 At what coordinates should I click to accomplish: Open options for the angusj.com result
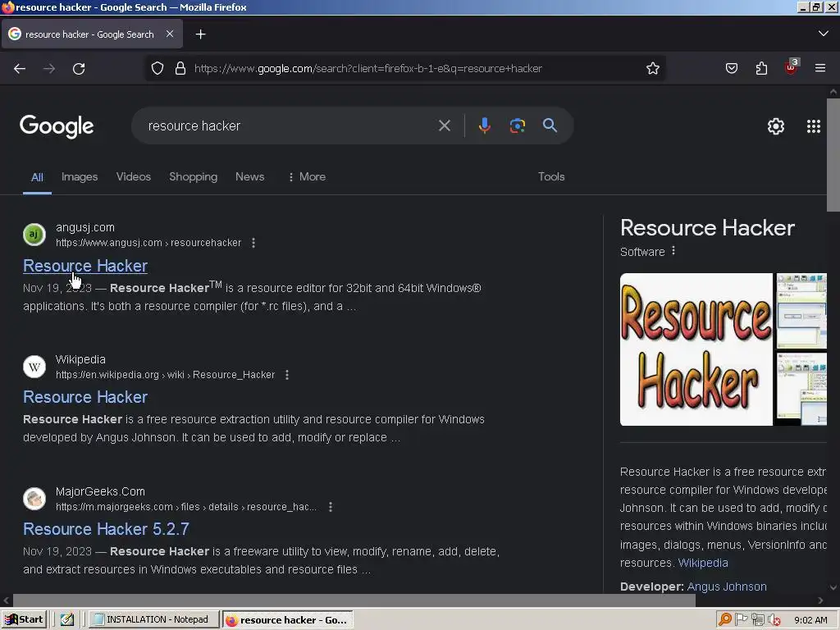253,243
